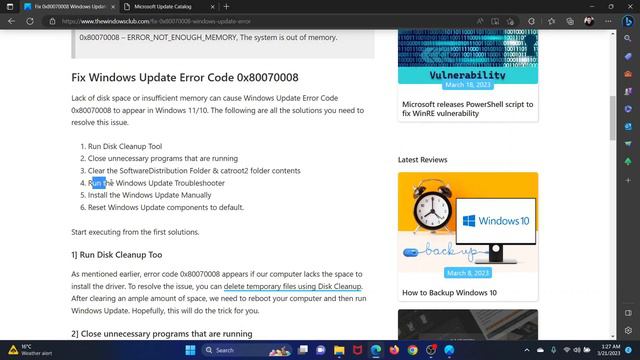
Task: Open the sidebar Shopping tag tool
Action: (628, 56)
